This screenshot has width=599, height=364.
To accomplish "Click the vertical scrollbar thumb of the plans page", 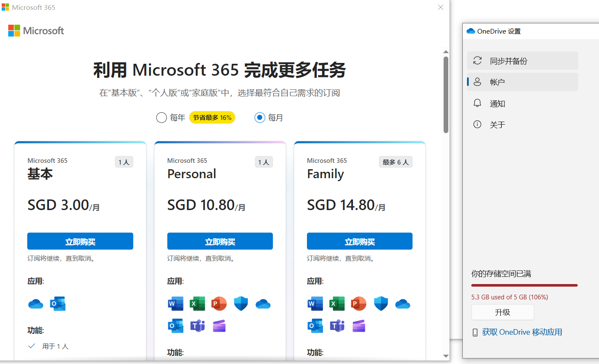I will click(446, 95).
